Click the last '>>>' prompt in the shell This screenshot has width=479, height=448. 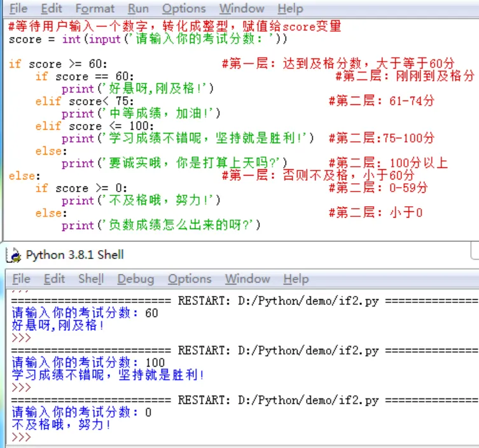tap(21, 437)
